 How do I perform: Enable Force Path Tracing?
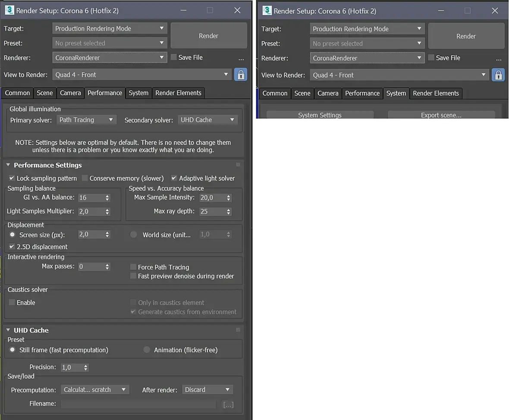click(x=133, y=267)
